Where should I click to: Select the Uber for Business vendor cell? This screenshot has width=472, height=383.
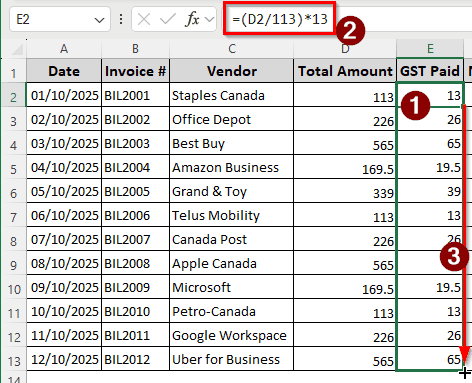232,359
